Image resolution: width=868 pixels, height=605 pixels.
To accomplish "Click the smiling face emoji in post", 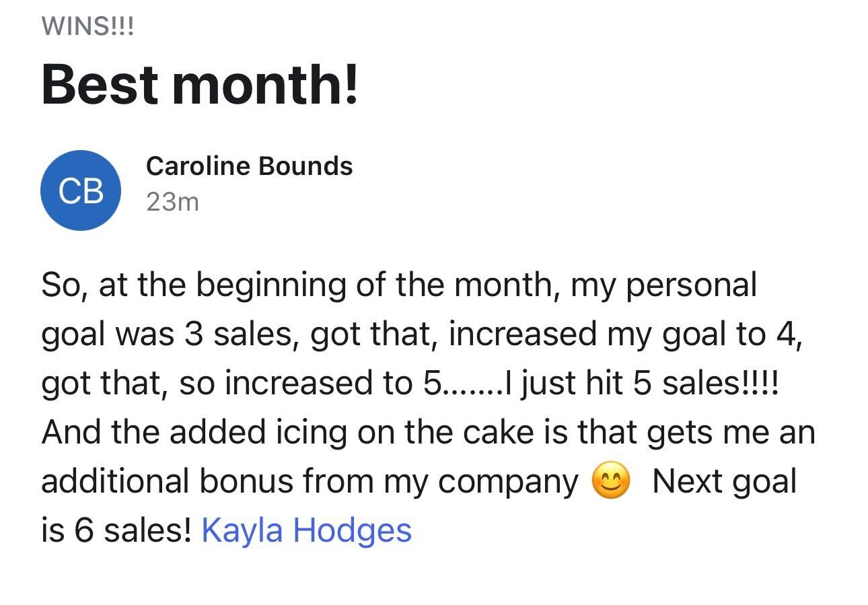I will (x=610, y=482).
